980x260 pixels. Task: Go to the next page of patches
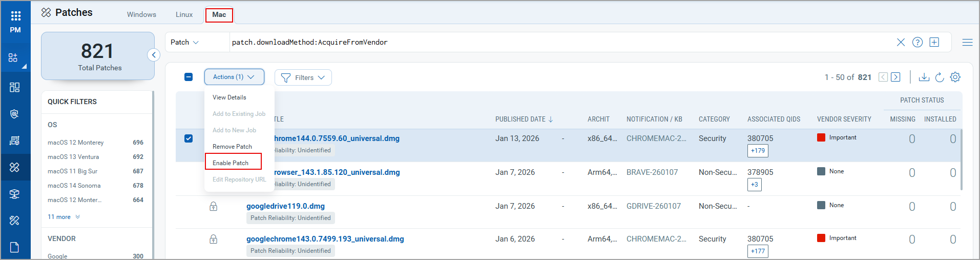895,77
